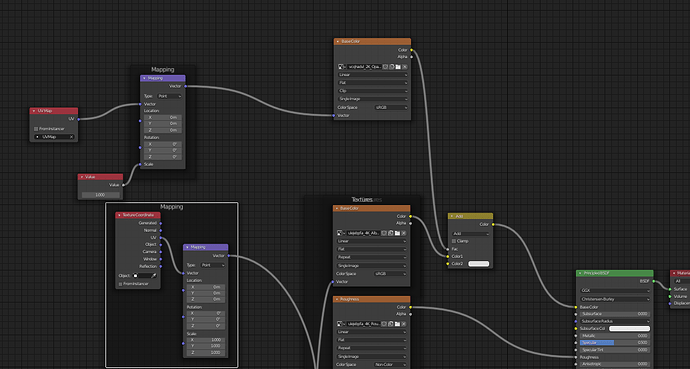The width and height of the screenshot is (690, 369).
Task: Click the Specular slider on Principled BSDF
Action: click(614, 343)
